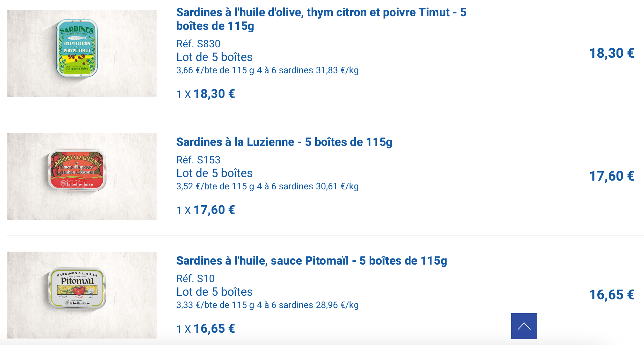This screenshot has width=644, height=345.
Task: Click the reference Réf. S153
Action: point(198,160)
